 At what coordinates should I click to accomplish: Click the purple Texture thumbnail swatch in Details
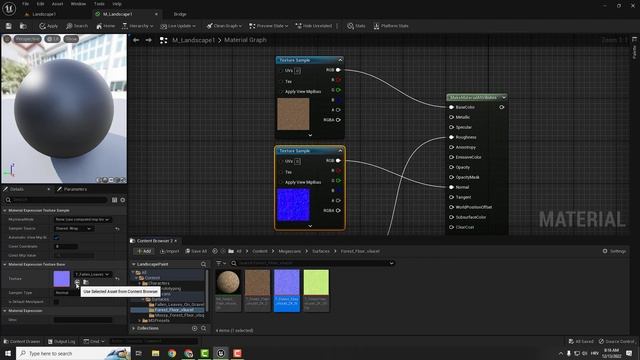tap(62, 279)
